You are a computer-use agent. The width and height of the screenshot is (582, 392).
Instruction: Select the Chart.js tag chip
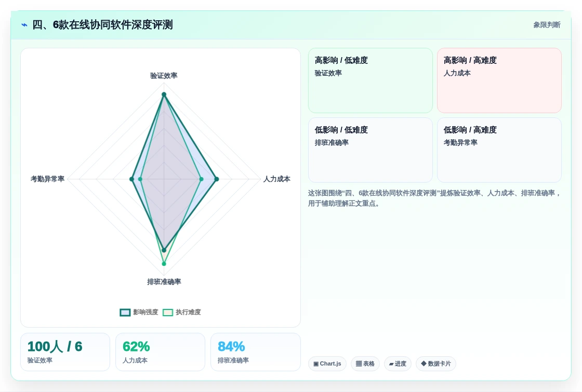(x=327, y=364)
